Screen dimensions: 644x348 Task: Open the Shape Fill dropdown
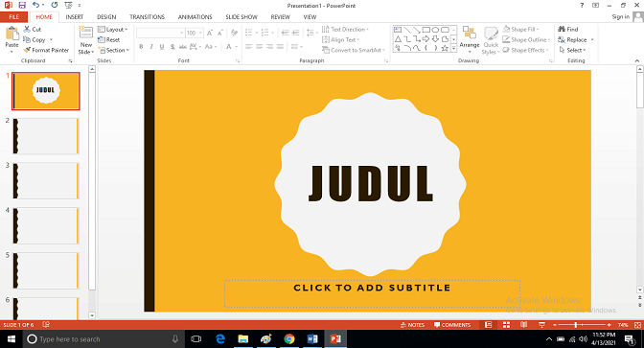520,30
